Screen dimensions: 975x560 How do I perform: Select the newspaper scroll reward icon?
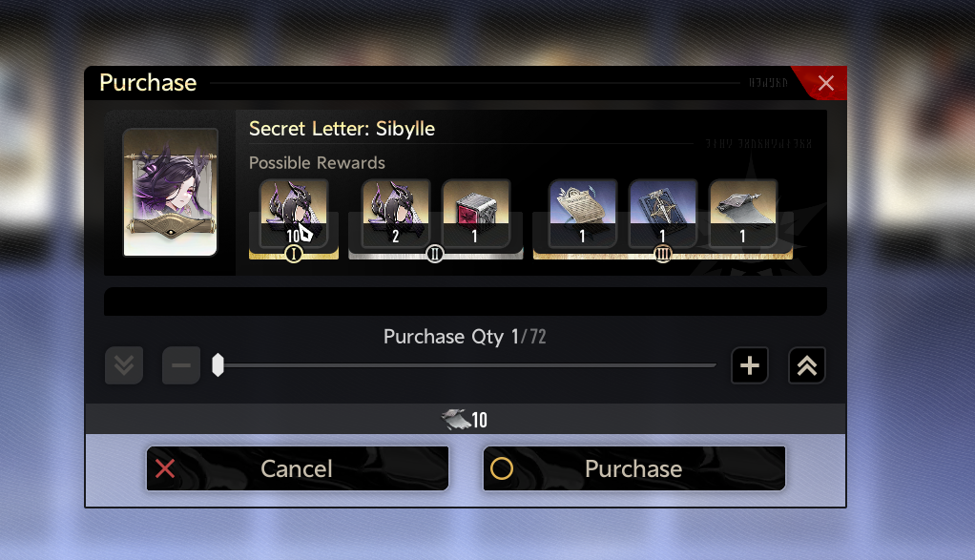(583, 213)
